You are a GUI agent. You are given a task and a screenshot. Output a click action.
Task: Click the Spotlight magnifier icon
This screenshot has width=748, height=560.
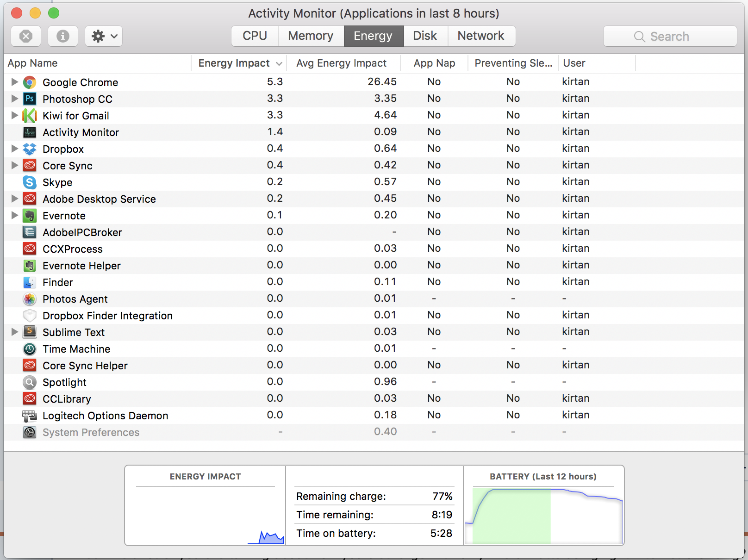click(30, 382)
